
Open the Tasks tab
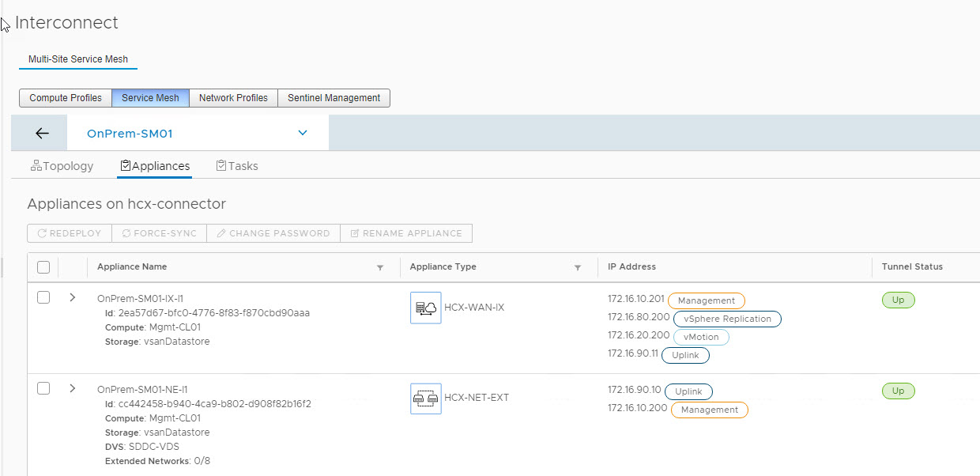click(x=236, y=166)
